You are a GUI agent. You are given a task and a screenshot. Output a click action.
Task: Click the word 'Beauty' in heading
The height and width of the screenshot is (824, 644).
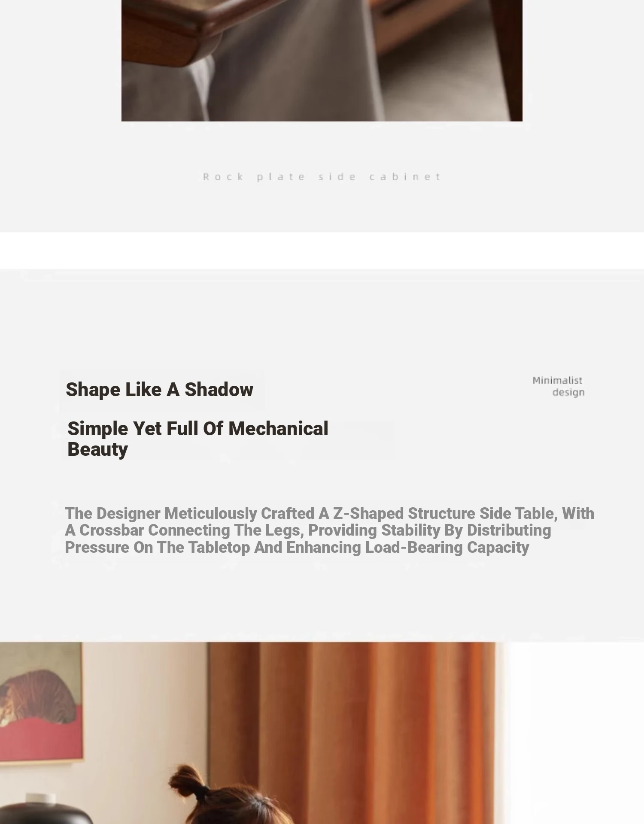click(x=97, y=449)
